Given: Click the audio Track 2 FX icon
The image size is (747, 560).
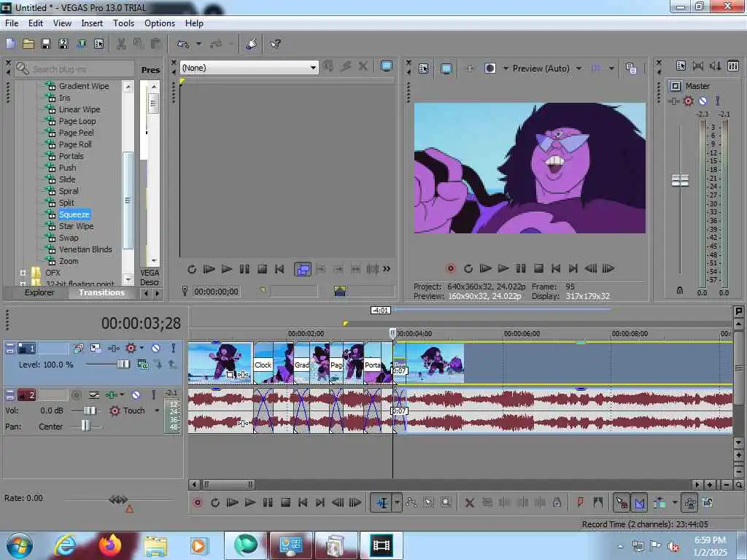Looking at the screenshot, I should [x=112, y=394].
